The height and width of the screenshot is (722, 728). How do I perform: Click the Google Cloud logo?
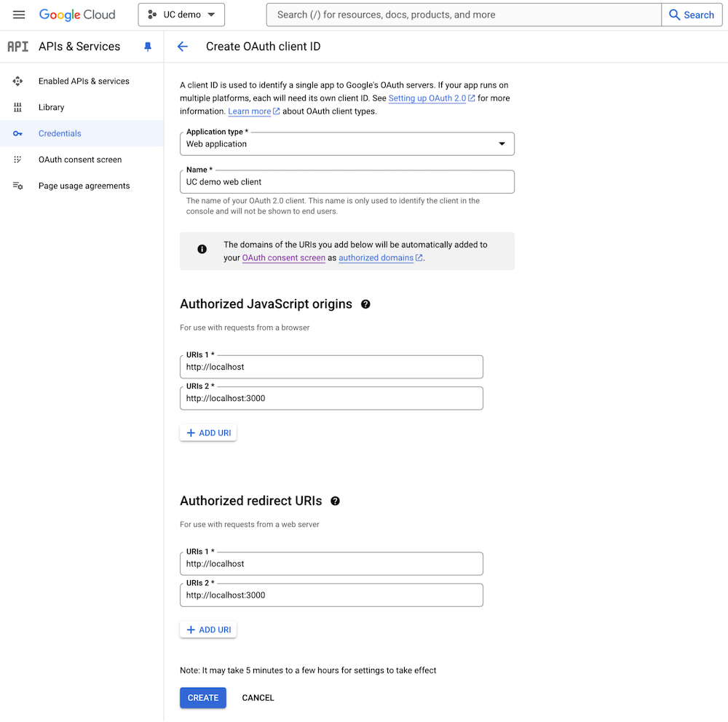coord(77,15)
